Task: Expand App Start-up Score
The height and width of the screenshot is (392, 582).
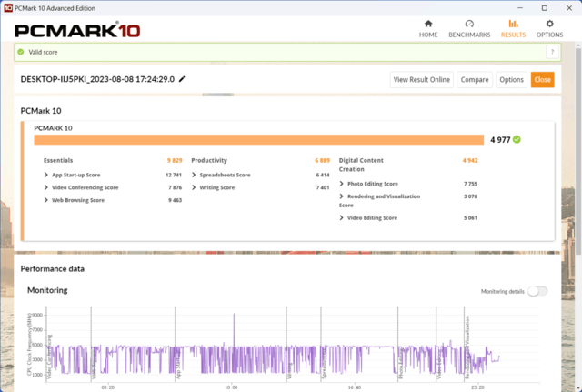Action: tap(46, 175)
